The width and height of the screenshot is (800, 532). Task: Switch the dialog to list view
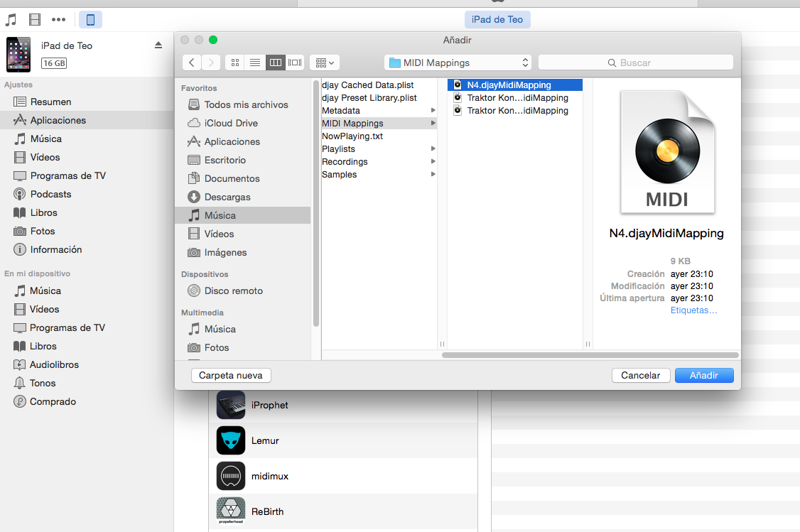pos(254,62)
